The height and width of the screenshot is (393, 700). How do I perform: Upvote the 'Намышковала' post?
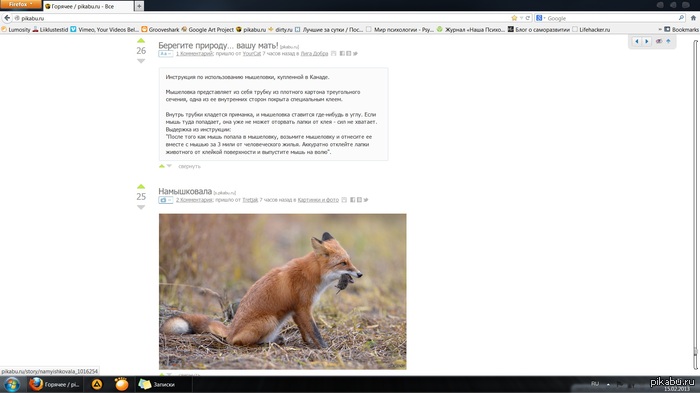141,187
